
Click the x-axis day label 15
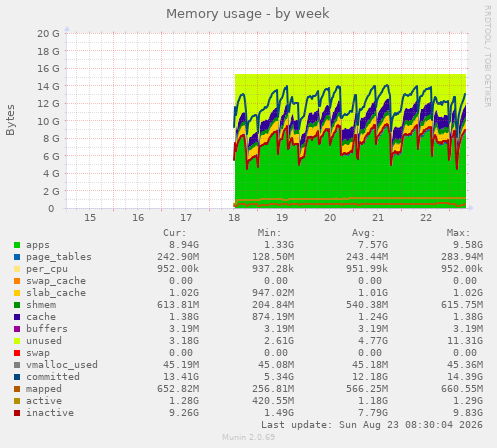tap(90, 218)
